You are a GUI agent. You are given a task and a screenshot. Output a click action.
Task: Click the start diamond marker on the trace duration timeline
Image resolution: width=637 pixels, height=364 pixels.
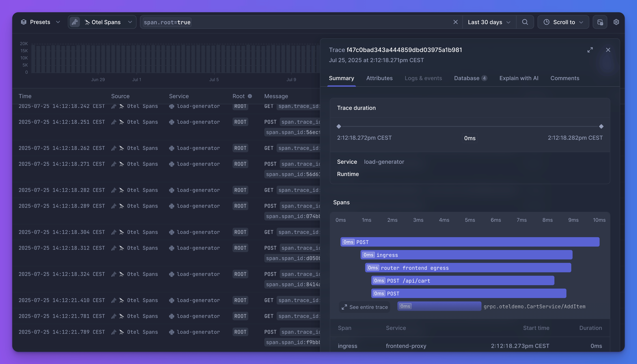(x=339, y=126)
